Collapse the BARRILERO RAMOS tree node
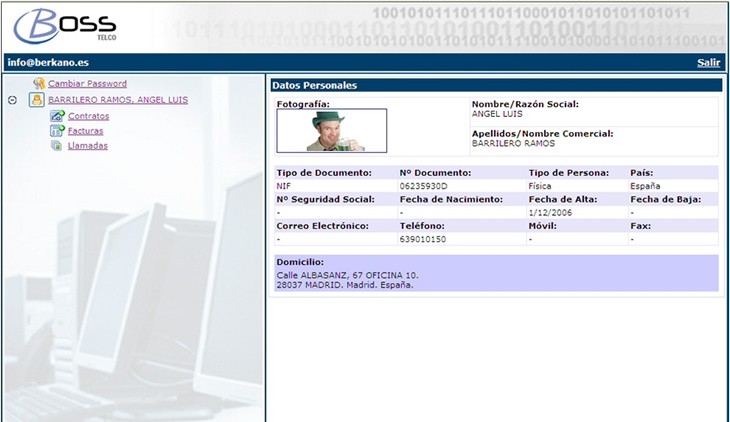The image size is (730, 422). coord(11,100)
